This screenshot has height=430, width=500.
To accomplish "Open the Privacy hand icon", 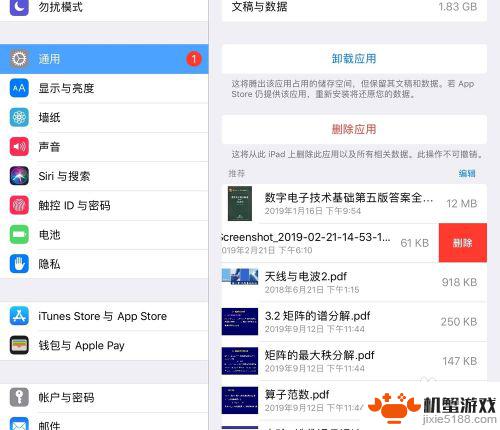I will click(x=19, y=264).
